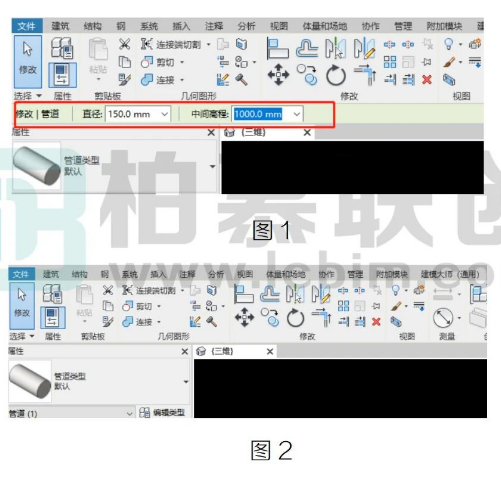Open 建模大师 (通用) tab in Figure 2

click(450, 274)
